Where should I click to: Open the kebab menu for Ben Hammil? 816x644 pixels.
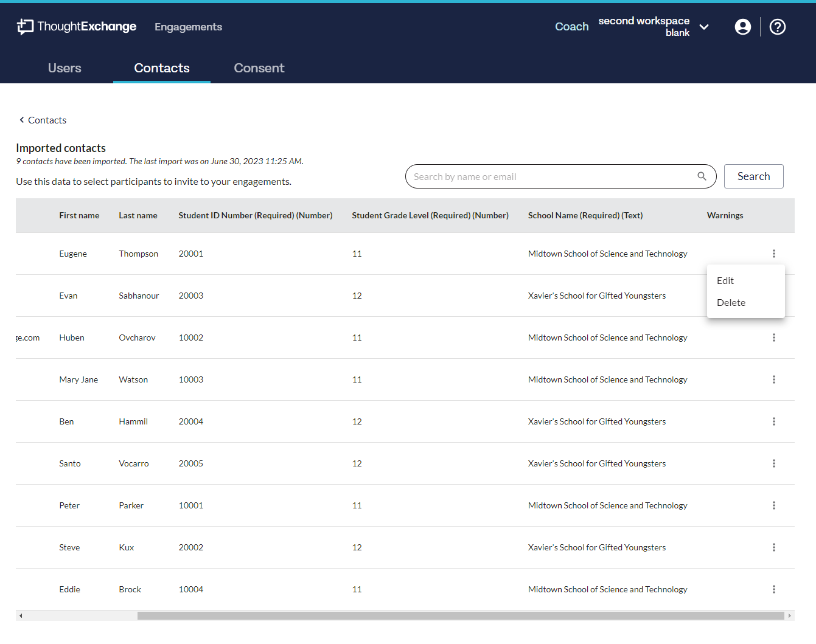point(773,421)
